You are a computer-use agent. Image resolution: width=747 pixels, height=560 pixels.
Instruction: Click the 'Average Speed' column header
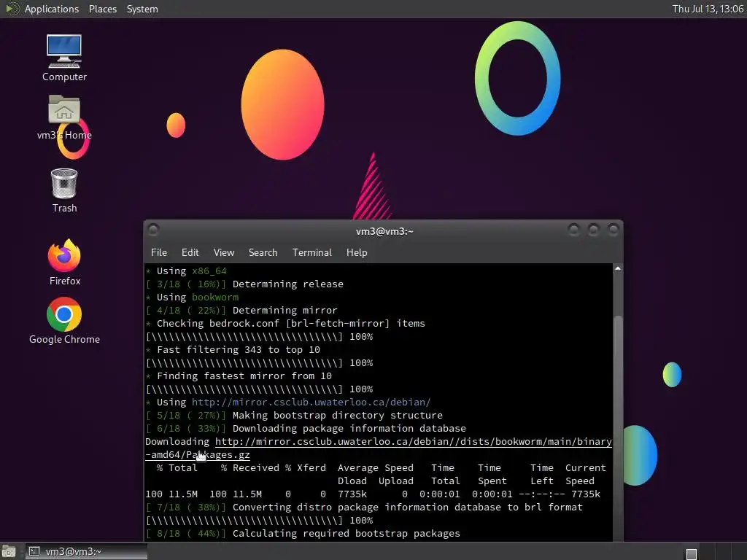point(376,468)
